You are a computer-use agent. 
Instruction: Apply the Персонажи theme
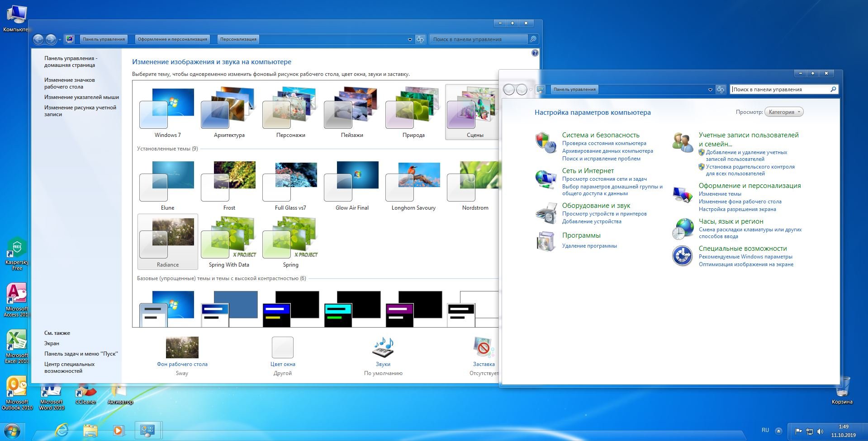click(290, 113)
